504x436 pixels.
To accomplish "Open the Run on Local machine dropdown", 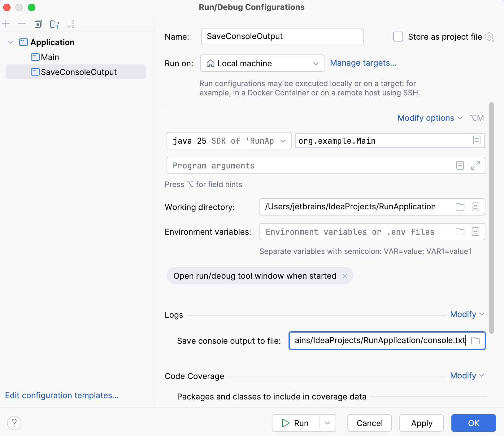I will tap(262, 63).
